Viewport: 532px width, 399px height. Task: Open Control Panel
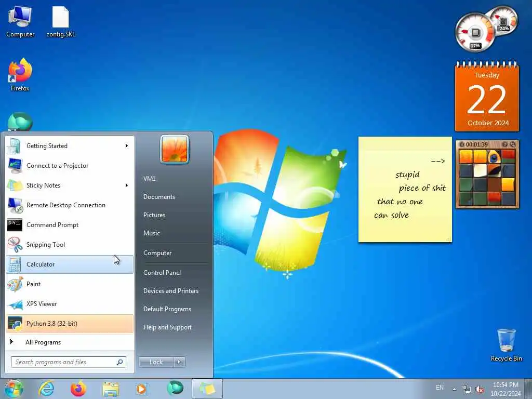(162, 272)
